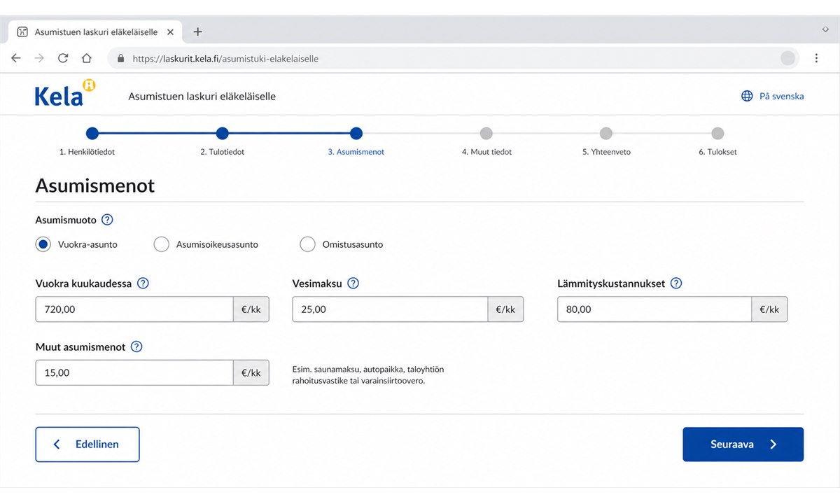Click the Seuraava button
This screenshot has width=840, height=504.
pyautogui.click(x=743, y=444)
